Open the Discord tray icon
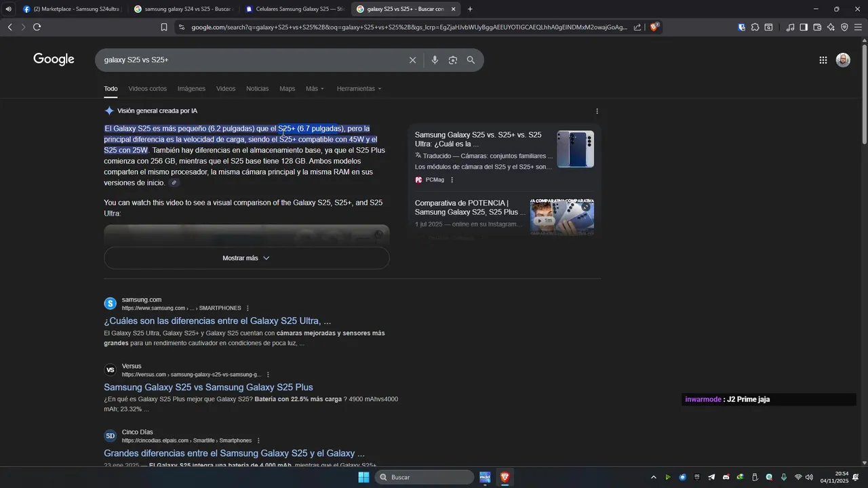868x488 pixels. [726, 477]
